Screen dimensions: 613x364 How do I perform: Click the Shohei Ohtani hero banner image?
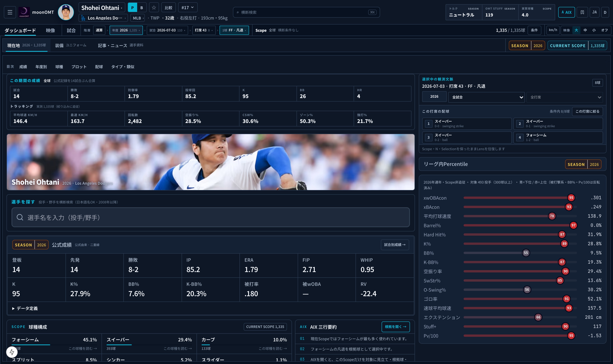[x=211, y=162]
